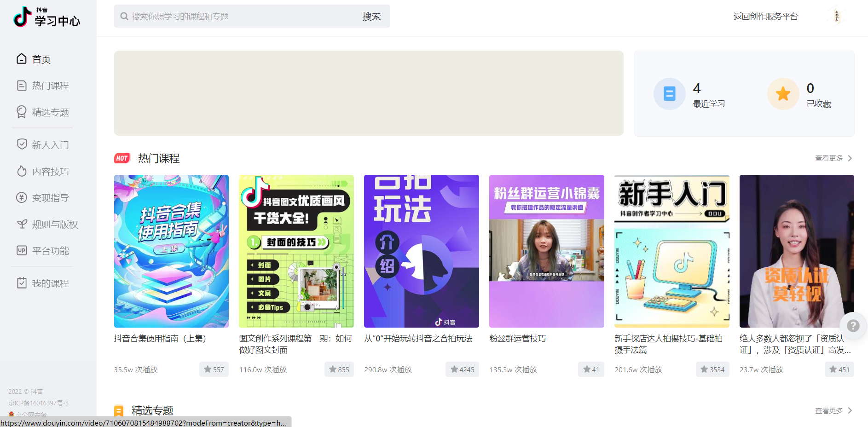Open 内容技巧 via the flame icon
The image size is (868, 427).
21,171
